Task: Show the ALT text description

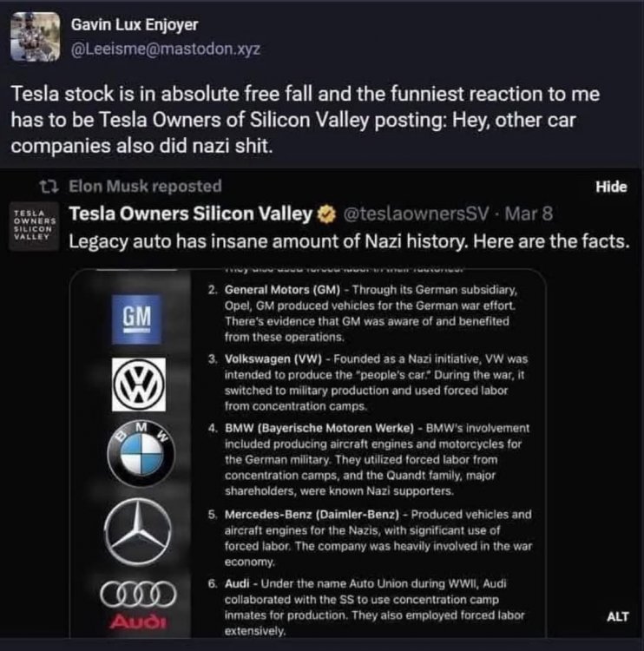Action: tap(616, 617)
